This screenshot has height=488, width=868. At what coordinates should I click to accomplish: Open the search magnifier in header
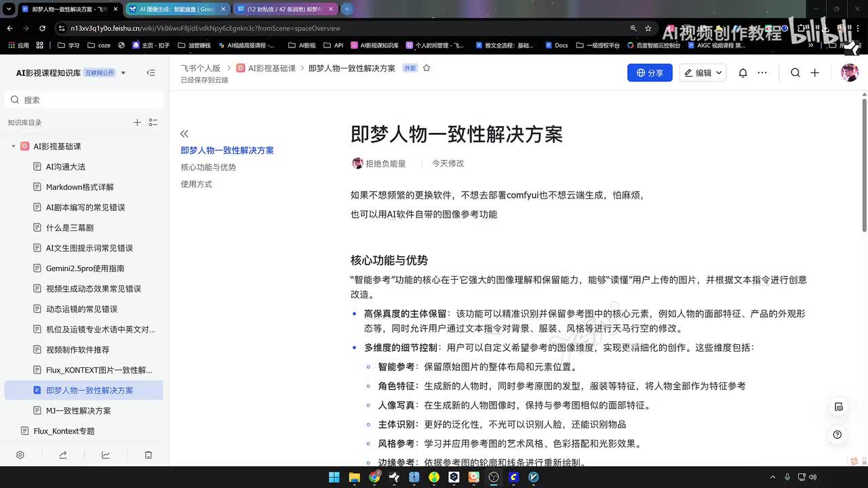tap(795, 73)
